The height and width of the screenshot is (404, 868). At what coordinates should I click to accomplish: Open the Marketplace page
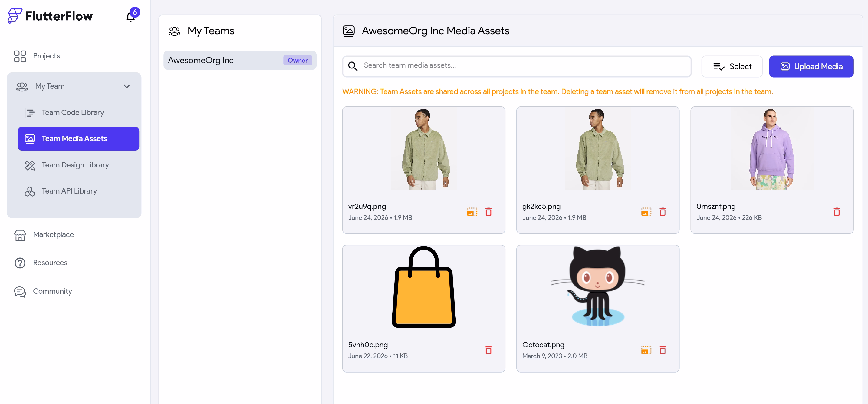pyautogui.click(x=53, y=235)
